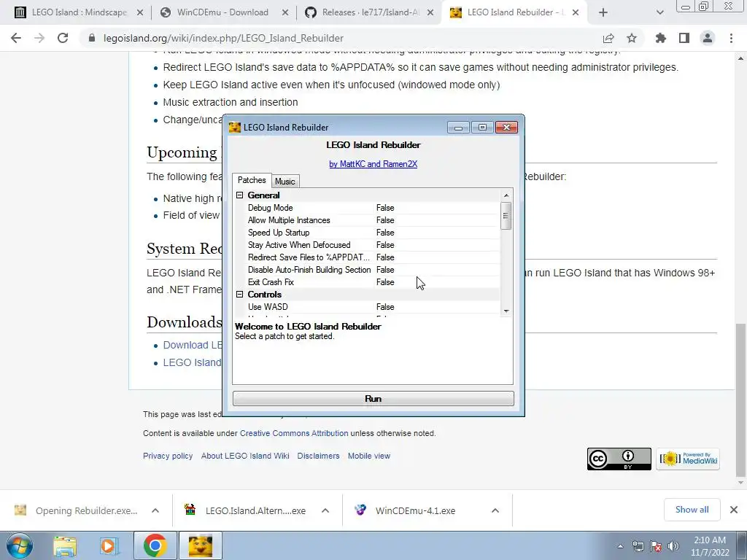Screen dimensions: 747x560
Task: Collapse the Controls patch category
Action: click(x=239, y=295)
